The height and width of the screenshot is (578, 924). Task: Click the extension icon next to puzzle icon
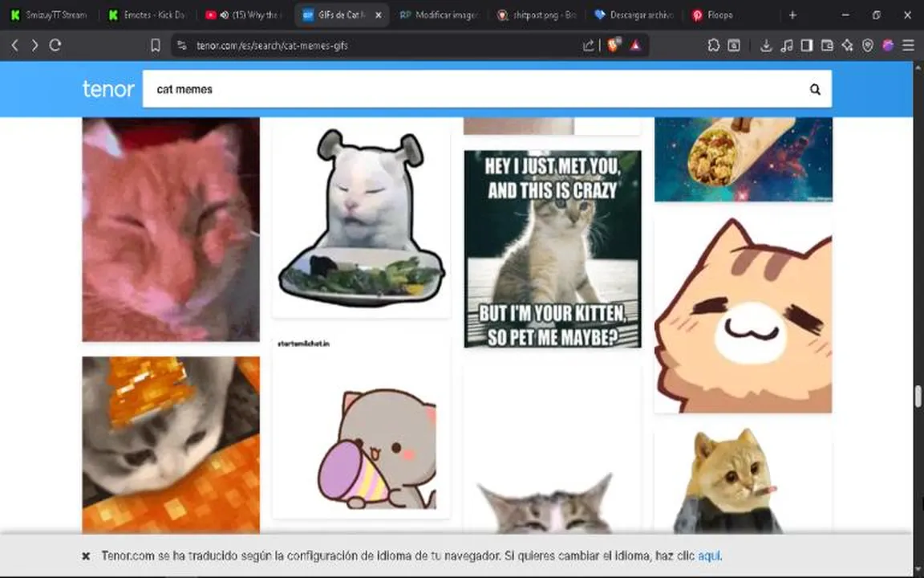click(734, 46)
